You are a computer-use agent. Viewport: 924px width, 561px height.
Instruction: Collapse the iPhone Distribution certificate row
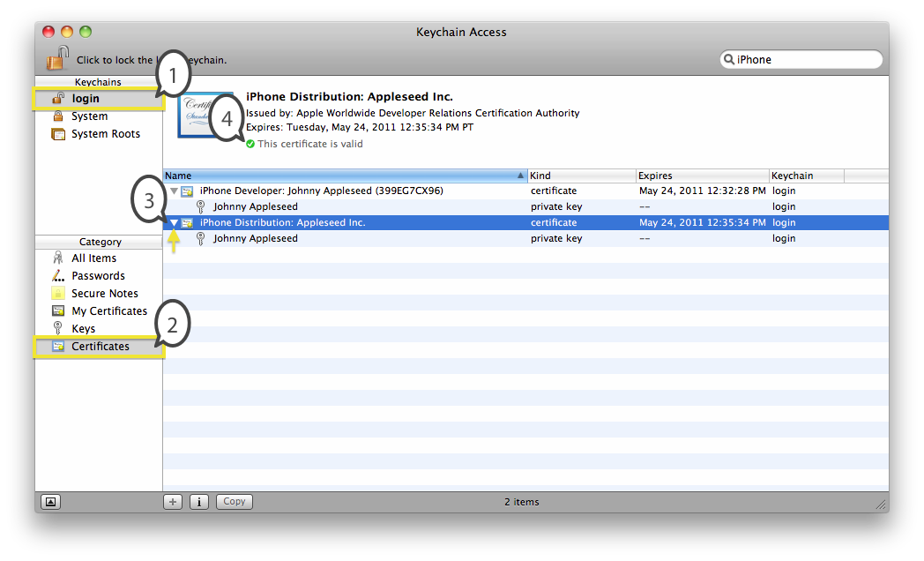174,223
